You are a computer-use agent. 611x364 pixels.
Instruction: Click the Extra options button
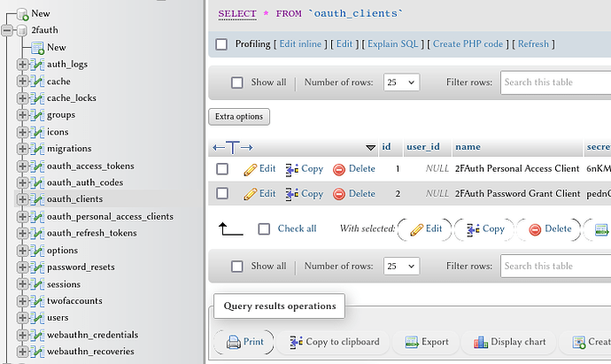239,117
